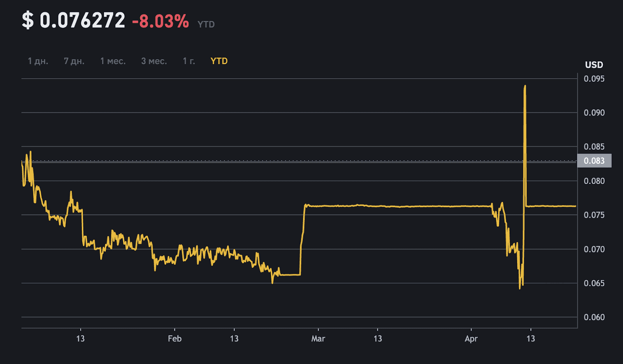Viewport: 623px width, 364px height.
Task: Click the 0.095 axis value
Action: [594, 79]
